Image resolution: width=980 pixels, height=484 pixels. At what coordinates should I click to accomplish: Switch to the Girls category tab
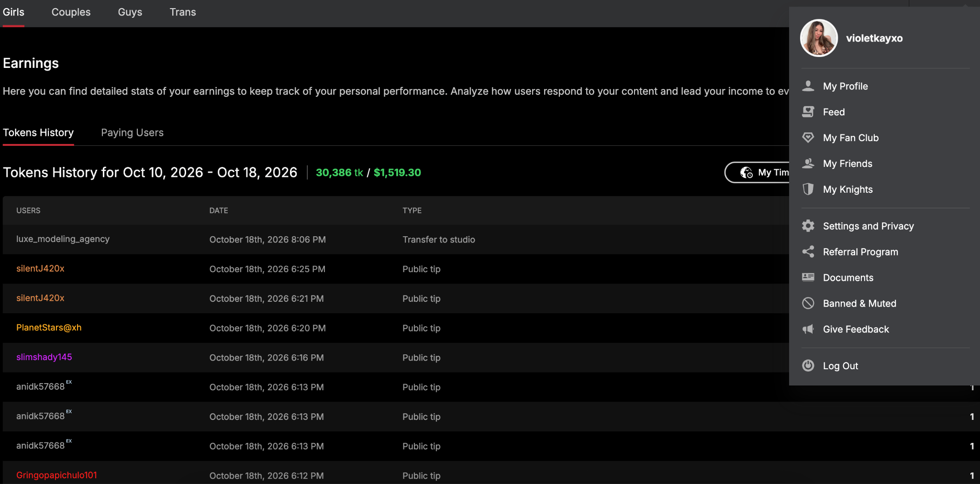click(x=13, y=12)
